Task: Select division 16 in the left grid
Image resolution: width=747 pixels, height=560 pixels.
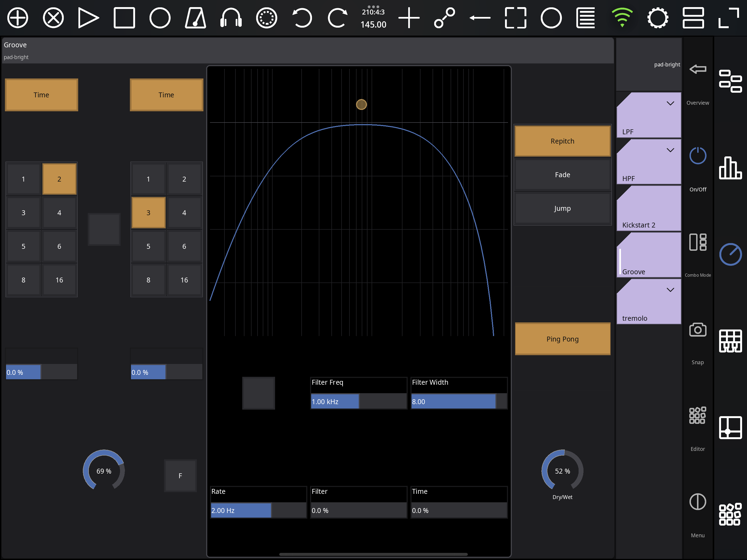Action: click(59, 280)
